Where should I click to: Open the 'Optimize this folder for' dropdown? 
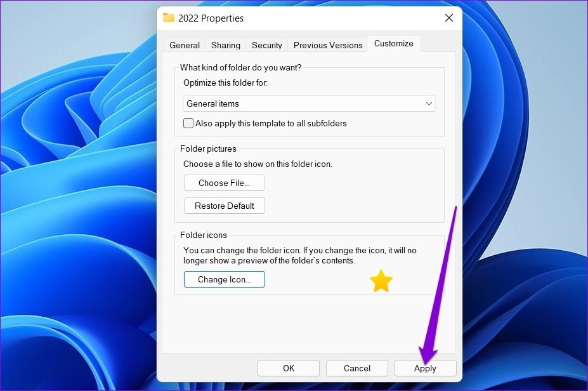pos(429,103)
